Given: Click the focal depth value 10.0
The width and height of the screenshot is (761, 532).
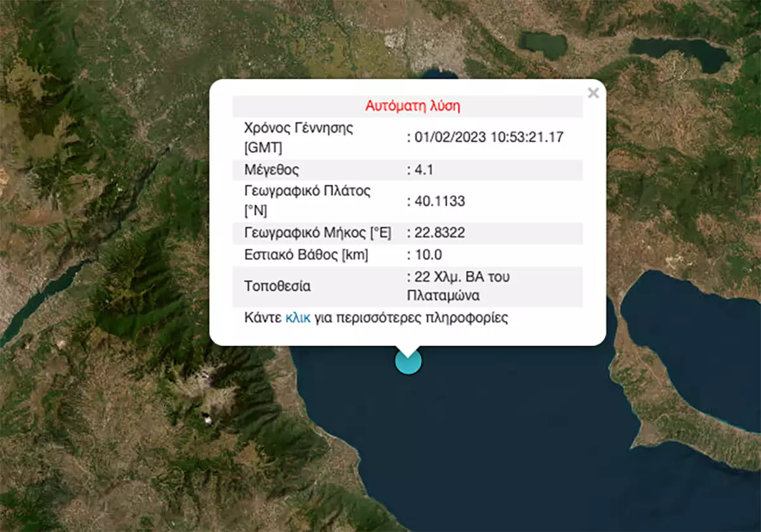Looking at the screenshot, I should click(427, 255).
